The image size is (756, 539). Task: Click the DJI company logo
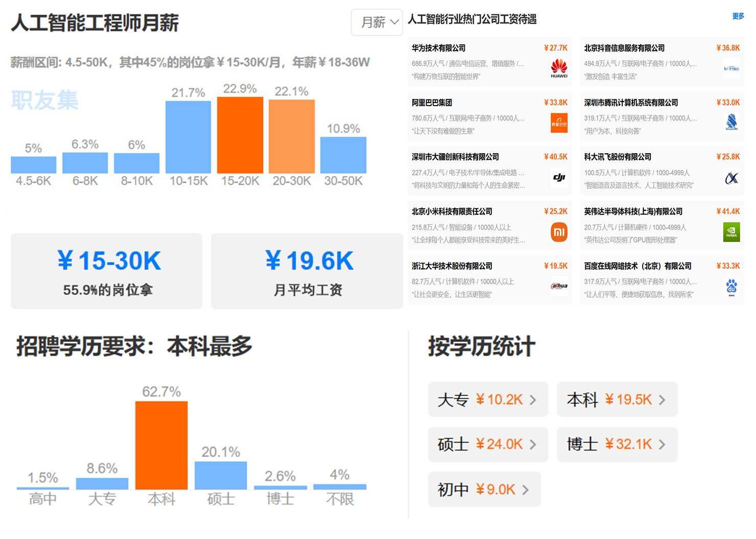pos(559,178)
